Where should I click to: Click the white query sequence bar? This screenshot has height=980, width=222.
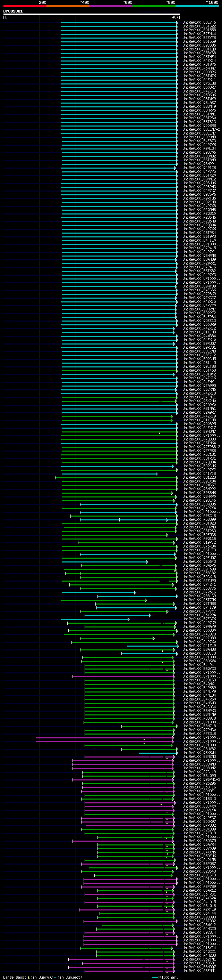92,15
